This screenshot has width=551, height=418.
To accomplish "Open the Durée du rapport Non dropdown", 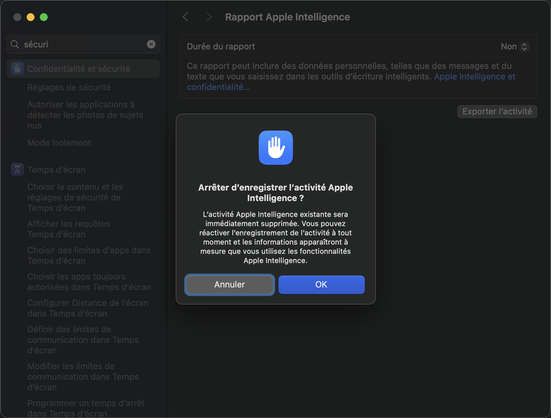I will coord(514,47).
